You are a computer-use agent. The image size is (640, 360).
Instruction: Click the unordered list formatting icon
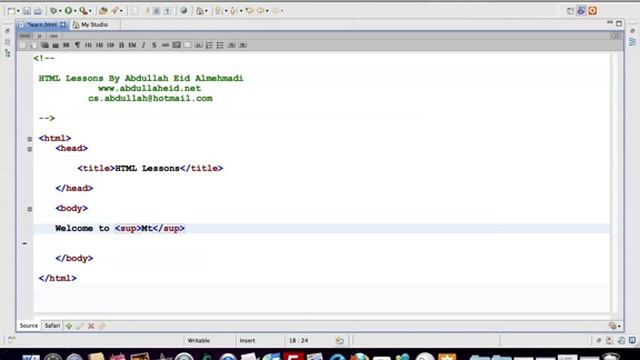[220, 45]
